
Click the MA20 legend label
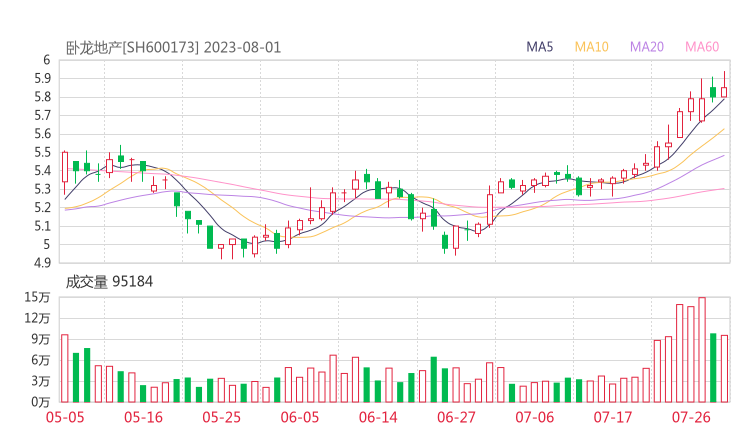pos(647,47)
